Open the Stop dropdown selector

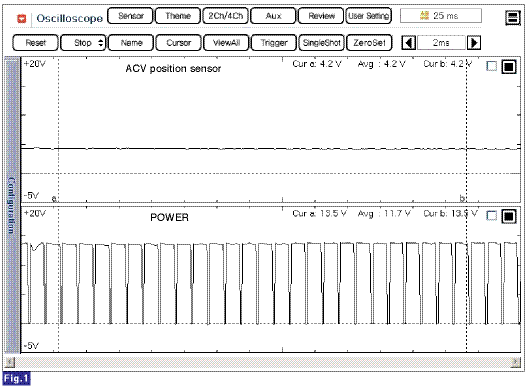coord(83,43)
